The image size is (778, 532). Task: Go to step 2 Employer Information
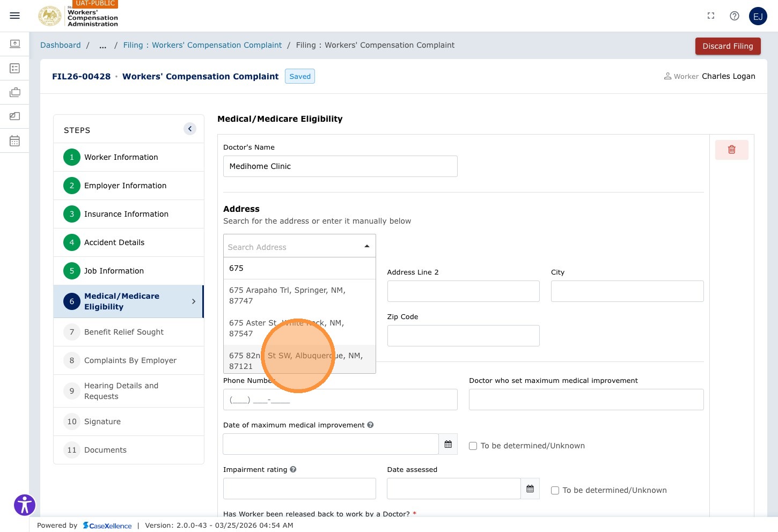tap(129, 186)
